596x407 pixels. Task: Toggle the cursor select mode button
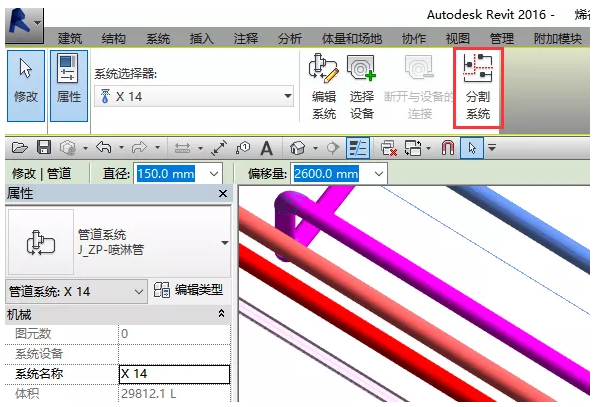pos(472,148)
